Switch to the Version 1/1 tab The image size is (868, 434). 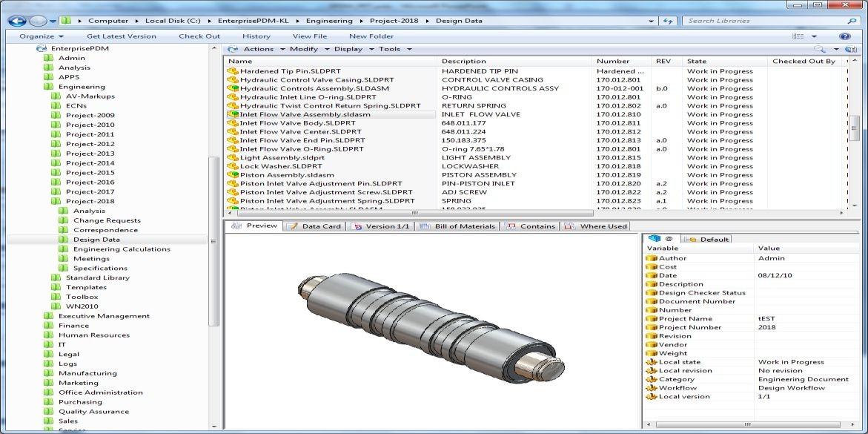[x=382, y=226]
